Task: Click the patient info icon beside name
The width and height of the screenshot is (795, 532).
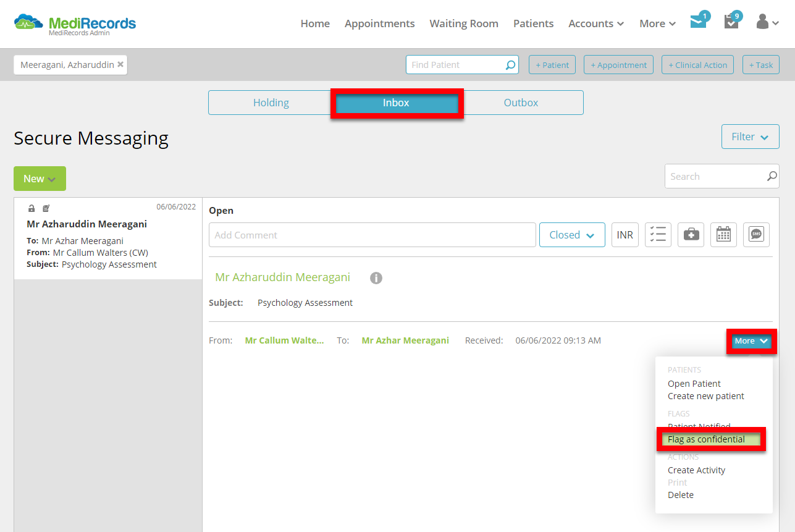Action: pyautogui.click(x=376, y=278)
